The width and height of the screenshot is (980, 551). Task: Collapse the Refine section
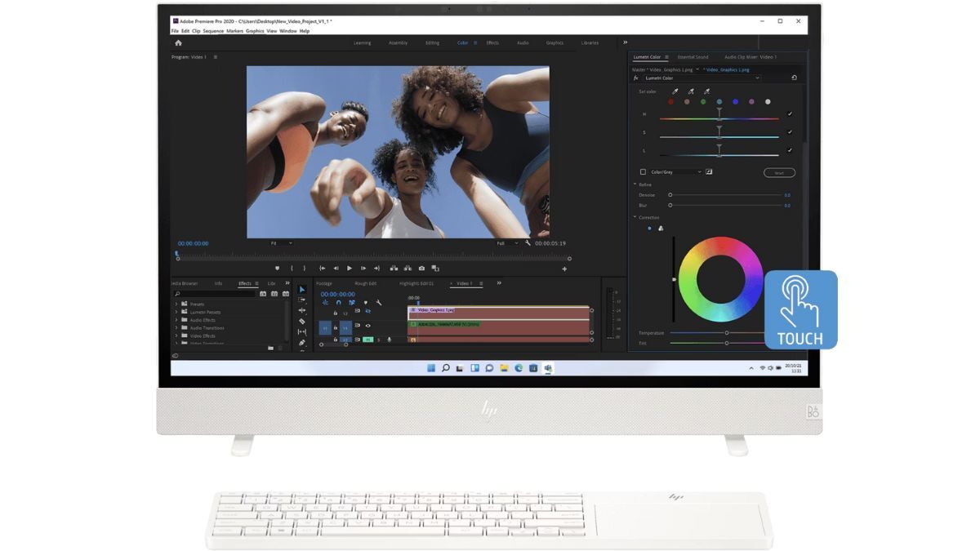635,184
